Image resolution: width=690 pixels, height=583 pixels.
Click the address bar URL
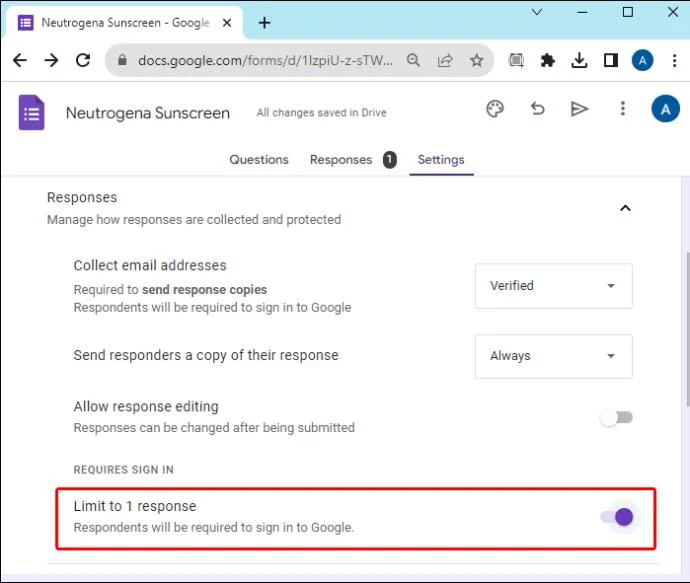point(265,60)
